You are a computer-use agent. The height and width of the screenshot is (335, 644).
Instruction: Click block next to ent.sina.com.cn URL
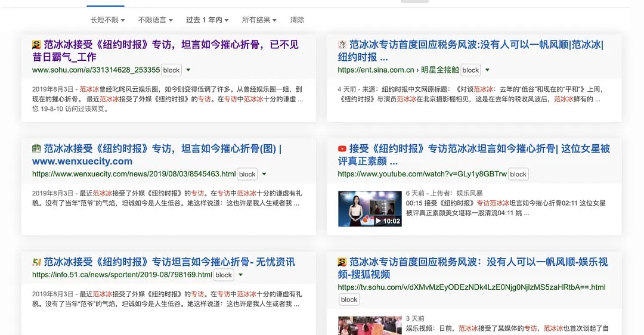click(x=470, y=70)
